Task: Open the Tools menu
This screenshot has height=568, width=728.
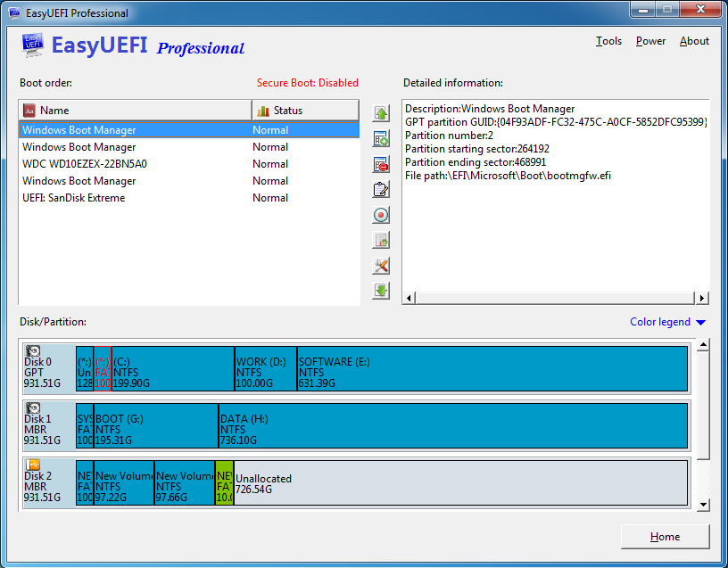Action: (x=608, y=41)
